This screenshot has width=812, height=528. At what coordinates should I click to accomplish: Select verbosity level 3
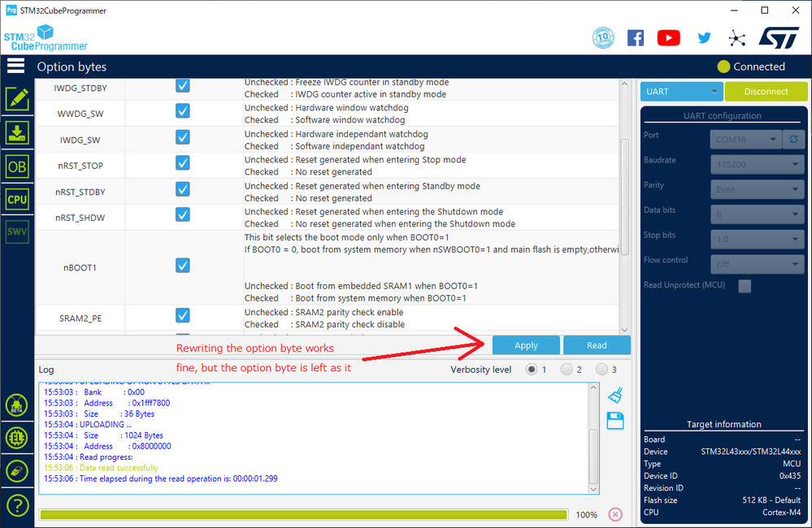(x=601, y=370)
